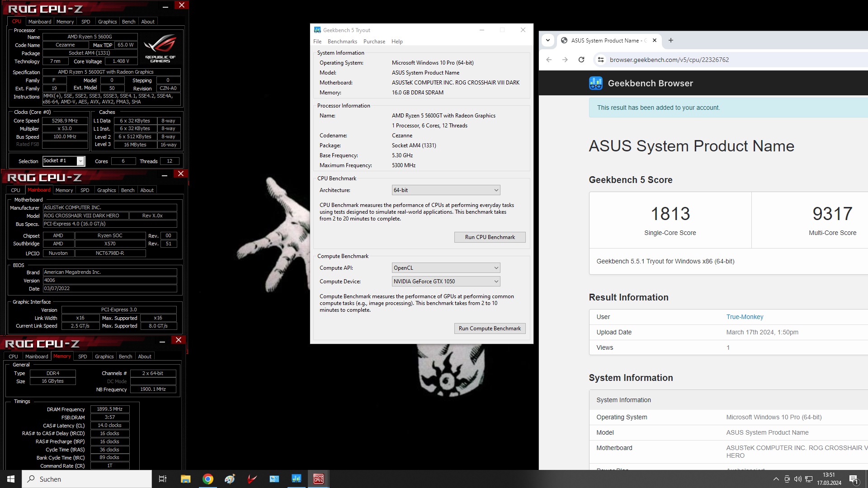
Task: Open Google Chrome from the taskbar
Action: pos(208,479)
